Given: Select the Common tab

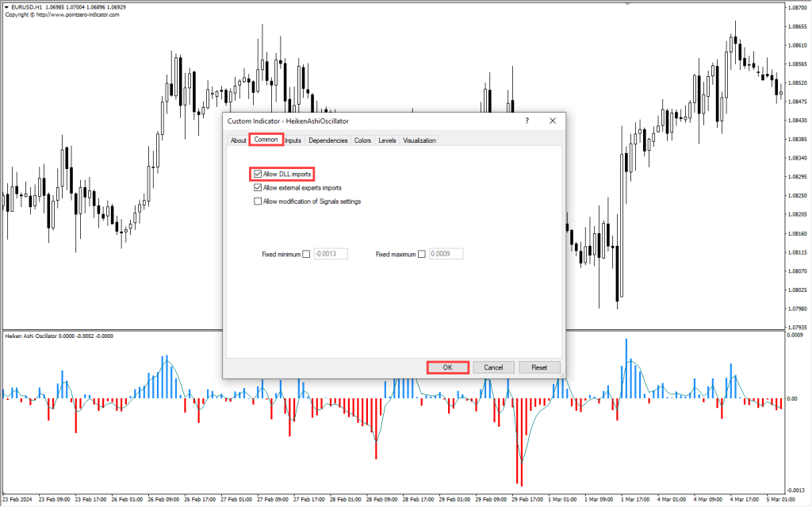Looking at the screenshot, I should pos(266,140).
